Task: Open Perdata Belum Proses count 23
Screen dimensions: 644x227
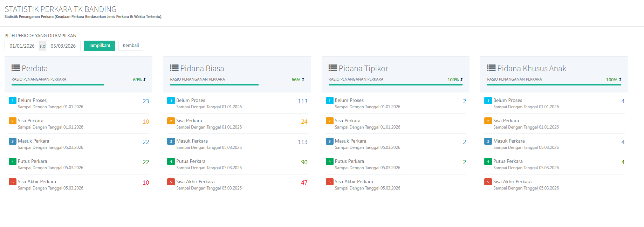Action: click(x=146, y=101)
